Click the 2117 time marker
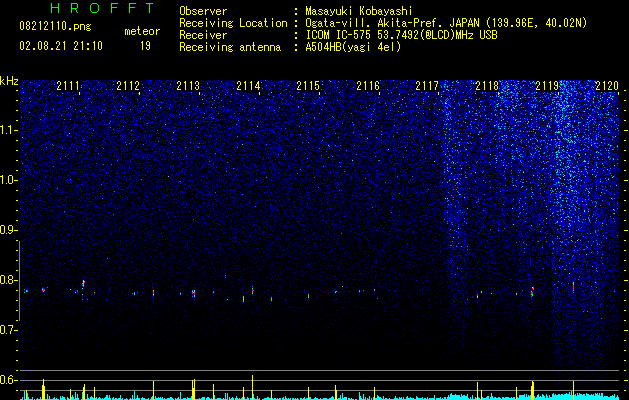The image size is (629, 400). point(427,86)
